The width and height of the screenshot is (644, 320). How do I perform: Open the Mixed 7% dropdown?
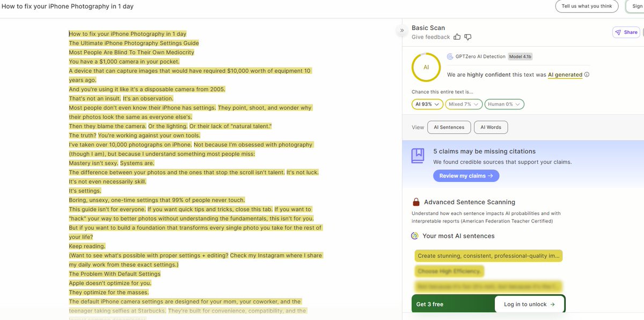[x=464, y=104]
